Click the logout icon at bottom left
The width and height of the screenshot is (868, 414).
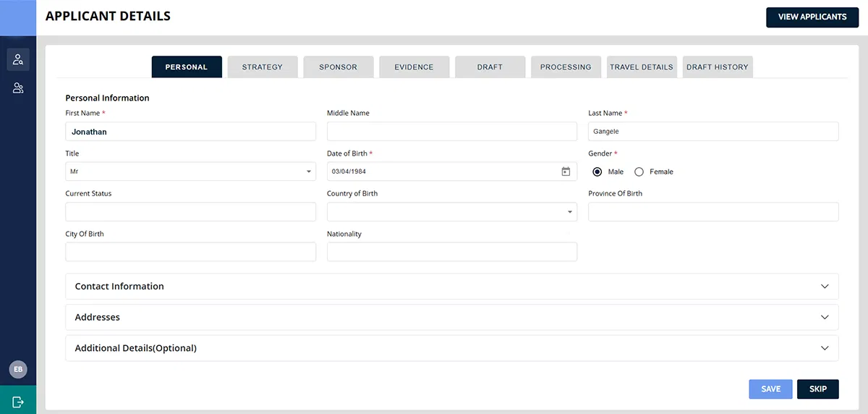pyautogui.click(x=18, y=402)
